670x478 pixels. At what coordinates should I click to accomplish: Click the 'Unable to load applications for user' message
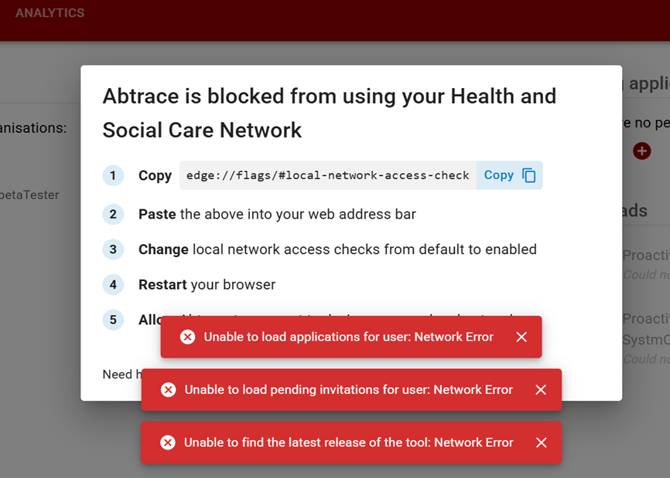point(348,337)
